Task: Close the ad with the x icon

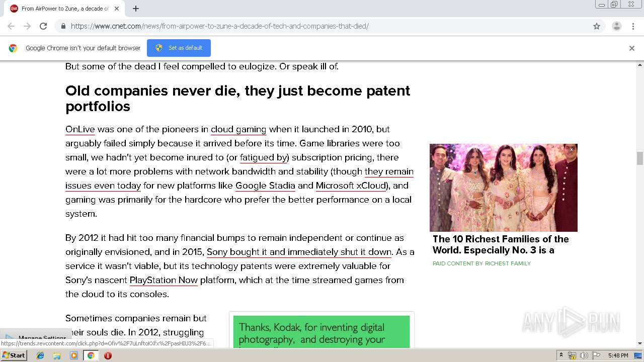Action: pos(572,149)
